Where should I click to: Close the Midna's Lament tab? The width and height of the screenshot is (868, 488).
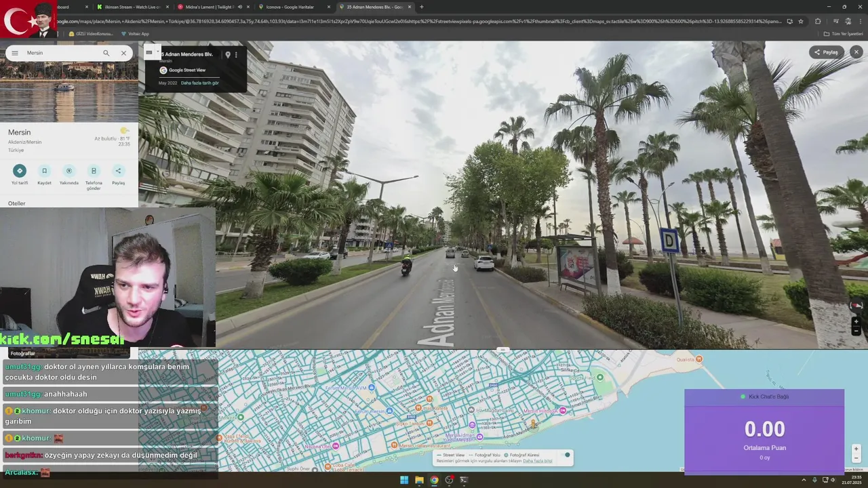click(x=249, y=7)
